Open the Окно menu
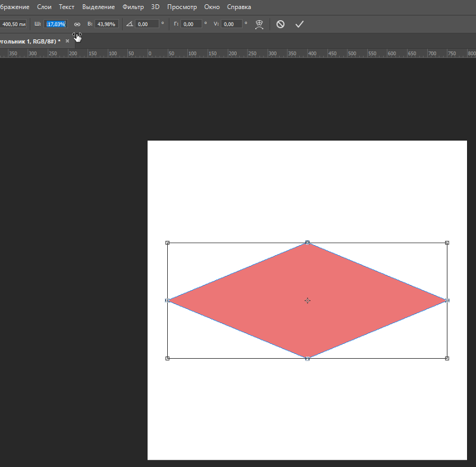Image resolution: width=476 pixels, height=467 pixels. (212, 7)
